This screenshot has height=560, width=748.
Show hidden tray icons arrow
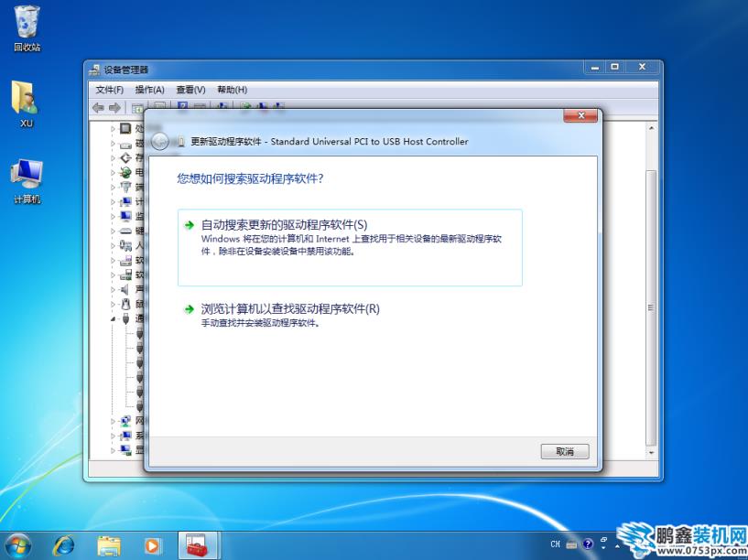point(617,545)
